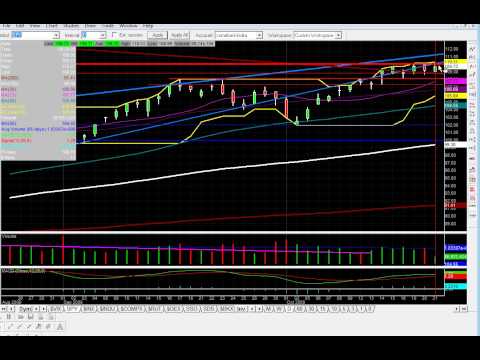The height and width of the screenshot is (360, 480).
Task: Switch to the SDS chart tab
Action: click(x=209, y=309)
